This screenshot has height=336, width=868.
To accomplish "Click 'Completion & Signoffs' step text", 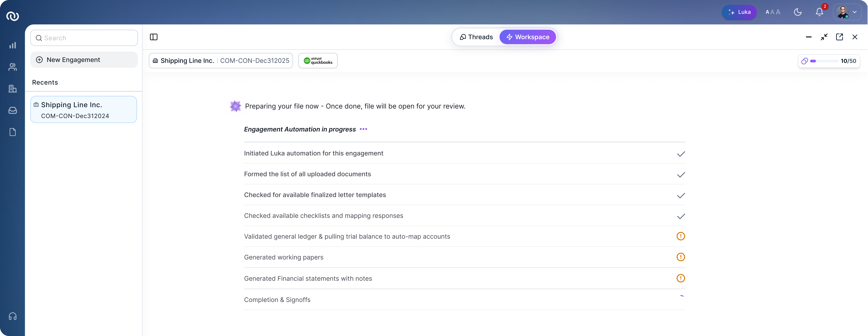I will [x=277, y=300].
